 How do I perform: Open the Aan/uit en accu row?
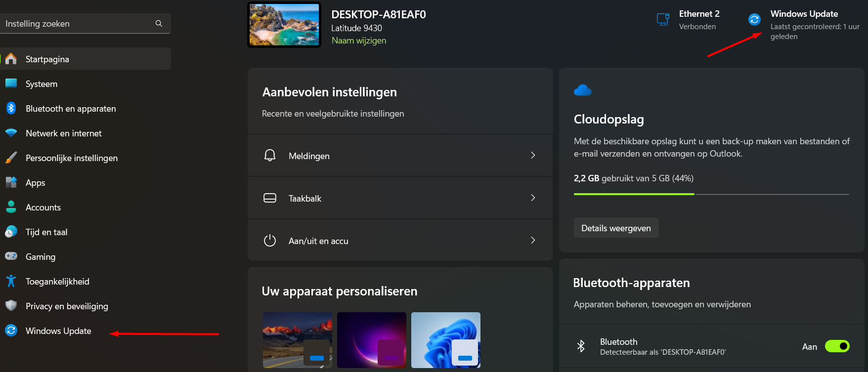tap(400, 241)
